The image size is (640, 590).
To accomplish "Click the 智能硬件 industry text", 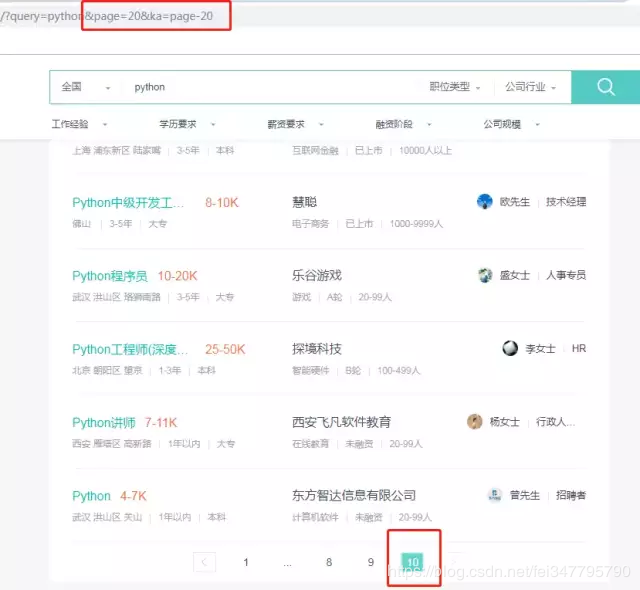I will click(x=310, y=370).
